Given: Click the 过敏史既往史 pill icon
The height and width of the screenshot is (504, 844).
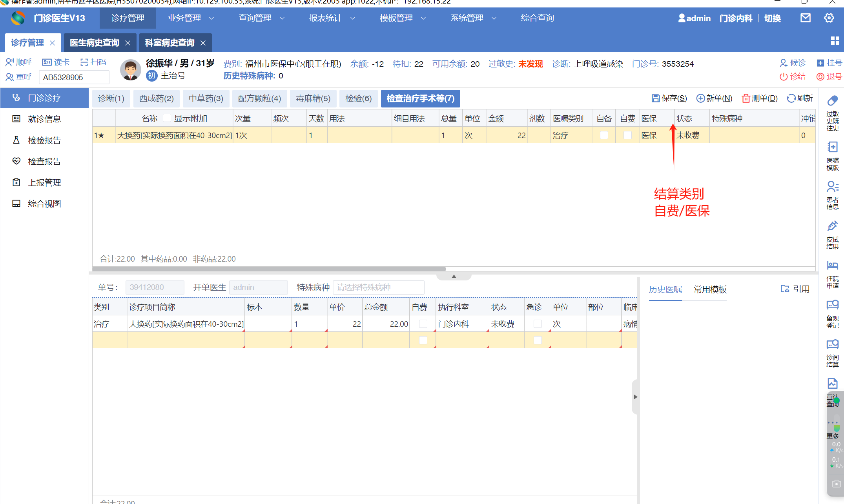Looking at the screenshot, I should (832, 101).
